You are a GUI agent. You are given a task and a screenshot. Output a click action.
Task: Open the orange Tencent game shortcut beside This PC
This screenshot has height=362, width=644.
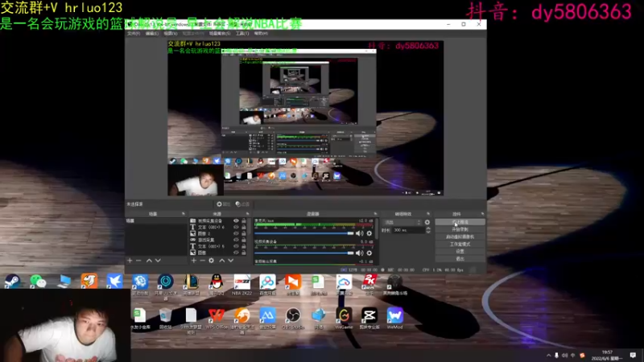coord(89,282)
